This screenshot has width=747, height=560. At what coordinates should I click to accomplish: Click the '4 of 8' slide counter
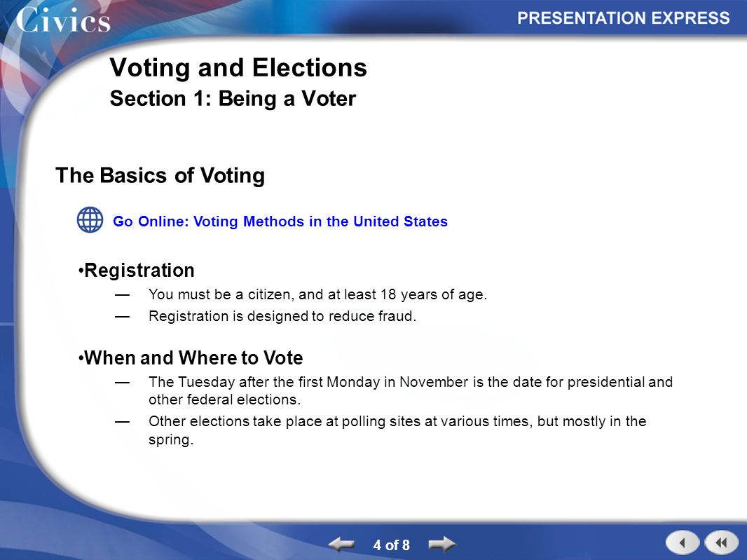[x=391, y=545]
